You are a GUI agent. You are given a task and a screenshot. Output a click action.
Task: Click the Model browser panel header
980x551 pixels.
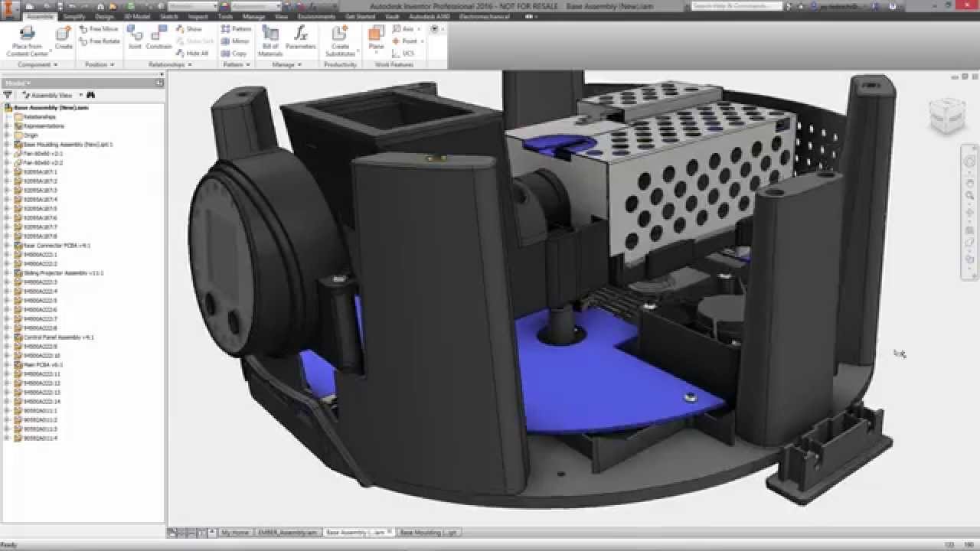[83, 83]
